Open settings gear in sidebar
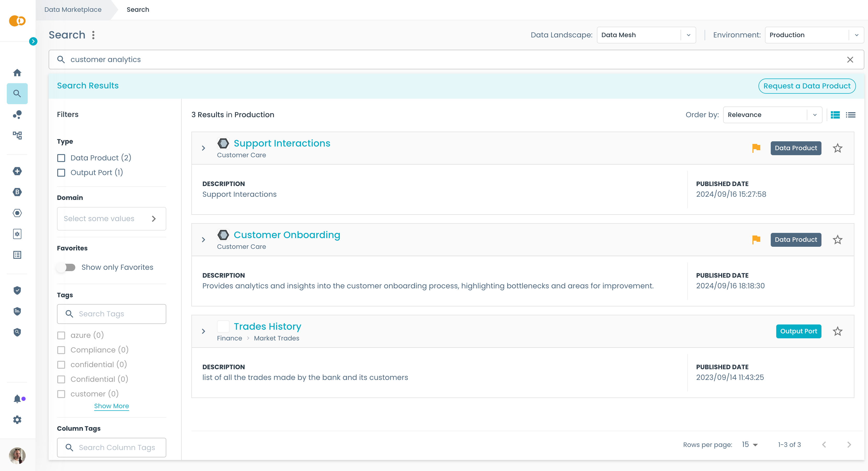 17,420
